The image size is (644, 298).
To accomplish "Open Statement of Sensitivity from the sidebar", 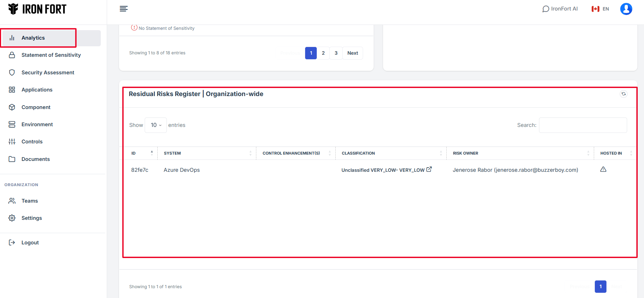I will [51, 55].
